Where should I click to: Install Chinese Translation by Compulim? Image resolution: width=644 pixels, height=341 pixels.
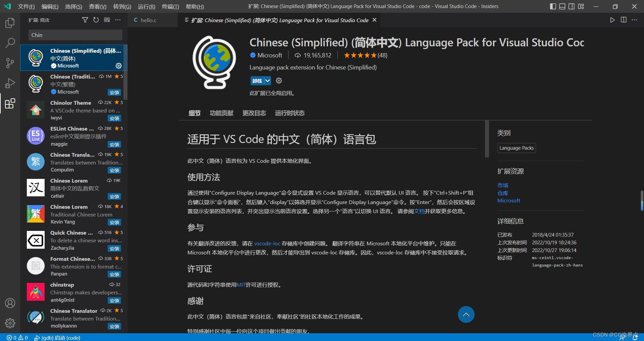click(114, 170)
